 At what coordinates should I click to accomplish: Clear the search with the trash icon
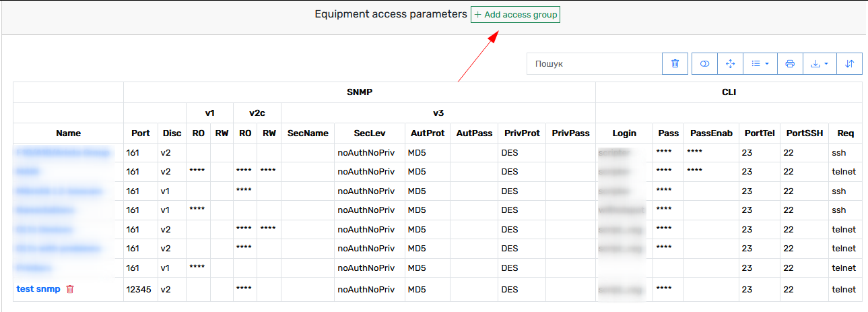[x=675, y=64]
